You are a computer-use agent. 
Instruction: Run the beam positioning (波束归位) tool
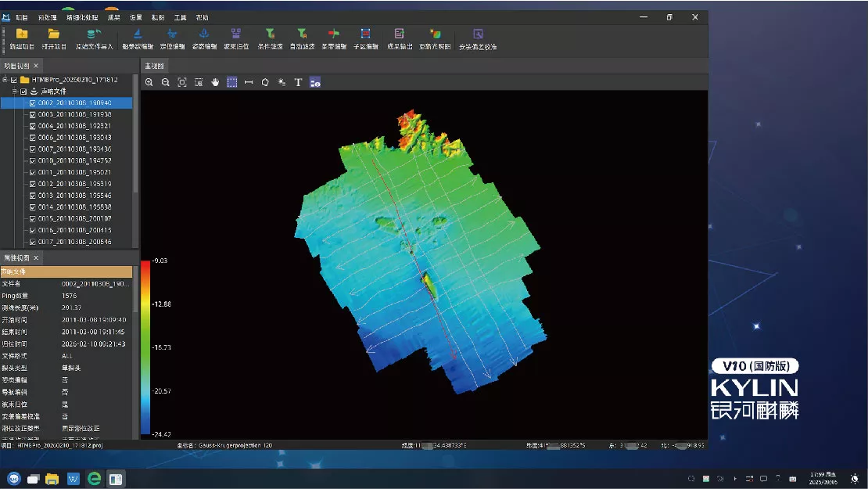(x=236, y=34)
